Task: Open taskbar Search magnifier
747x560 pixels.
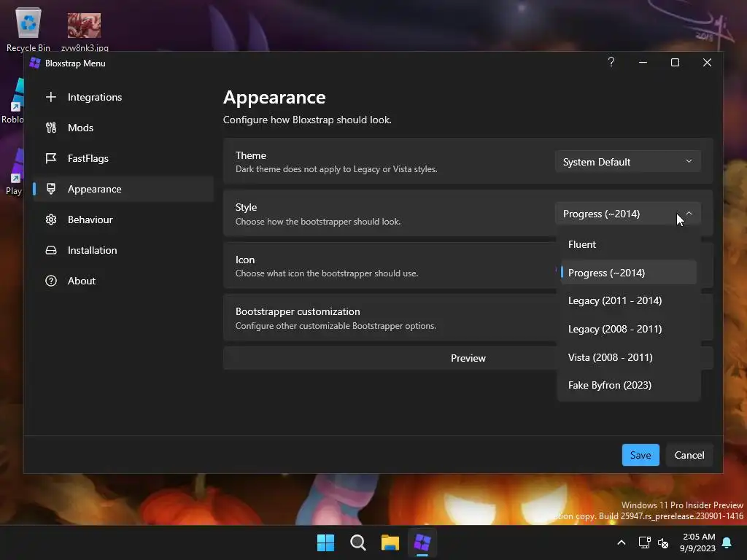Action: point(357,542)
